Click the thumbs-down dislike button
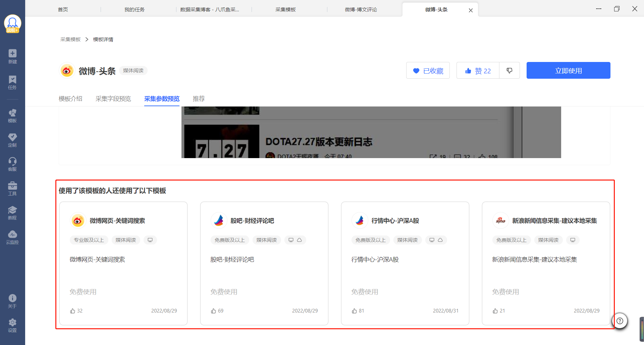 click(x=509, y=70)
